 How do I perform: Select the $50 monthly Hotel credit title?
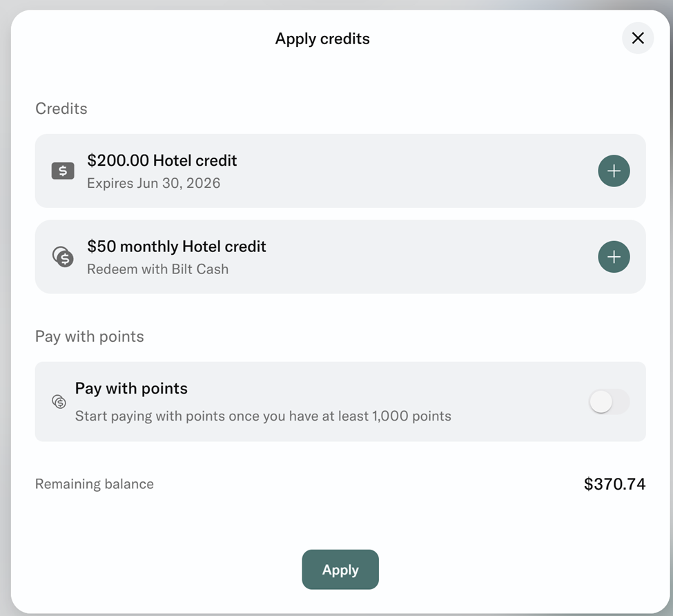pyautogui.click(x=176, y=247)
